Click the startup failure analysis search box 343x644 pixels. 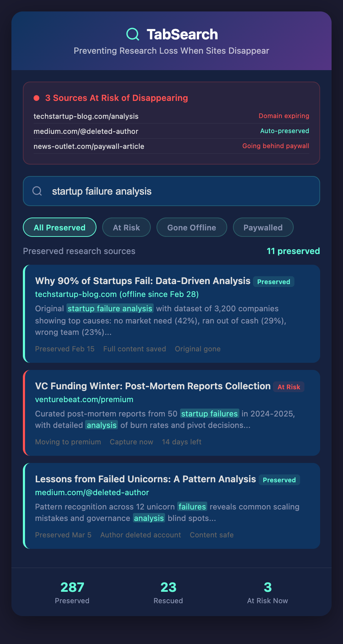tap(179, 191)
